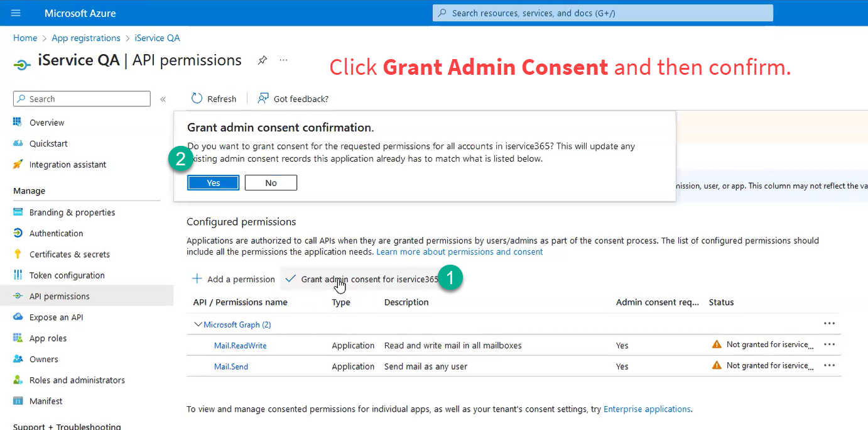Click the warning icon in the Mail.Send row
The width and height of the screenshot is (868, 430).
coord(717,365)
